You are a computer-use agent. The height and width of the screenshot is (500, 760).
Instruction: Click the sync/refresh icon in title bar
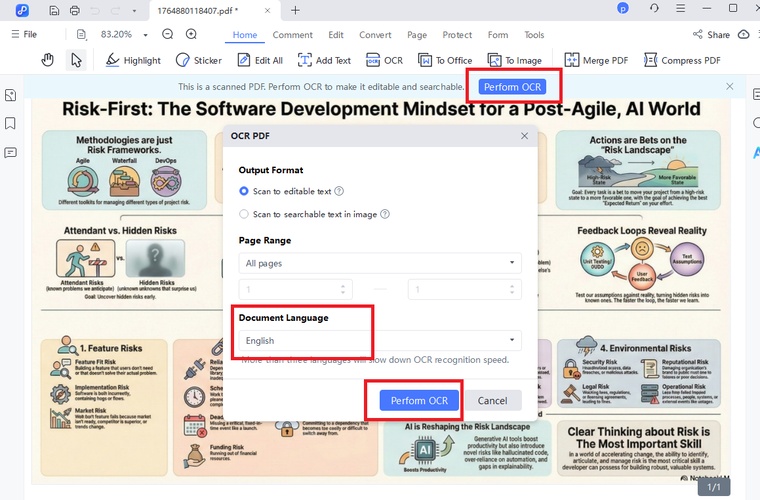(654, 8)
